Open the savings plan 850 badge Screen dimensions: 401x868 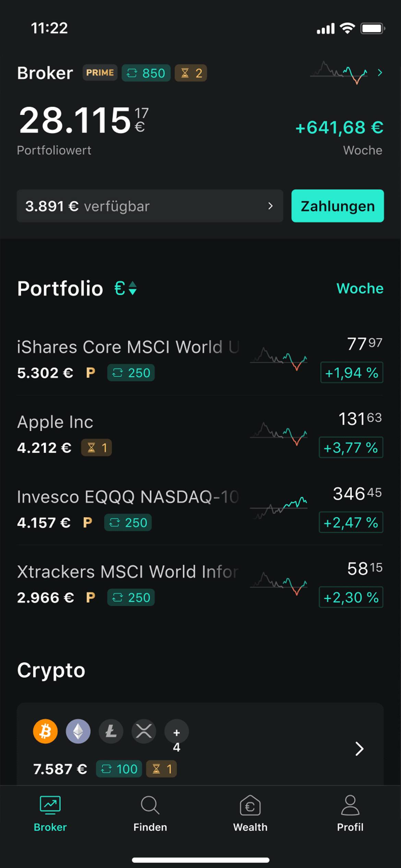(146, 73)
